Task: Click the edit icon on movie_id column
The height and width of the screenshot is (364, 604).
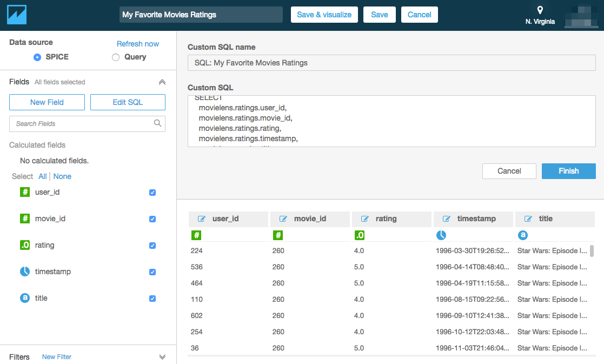Action: click(283, 219)
